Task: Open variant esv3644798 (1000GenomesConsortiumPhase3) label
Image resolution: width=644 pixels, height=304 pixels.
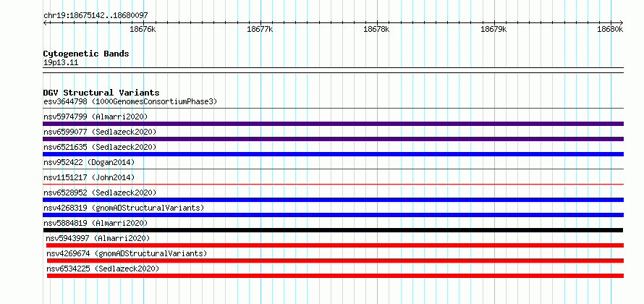Action: [130, 101]
